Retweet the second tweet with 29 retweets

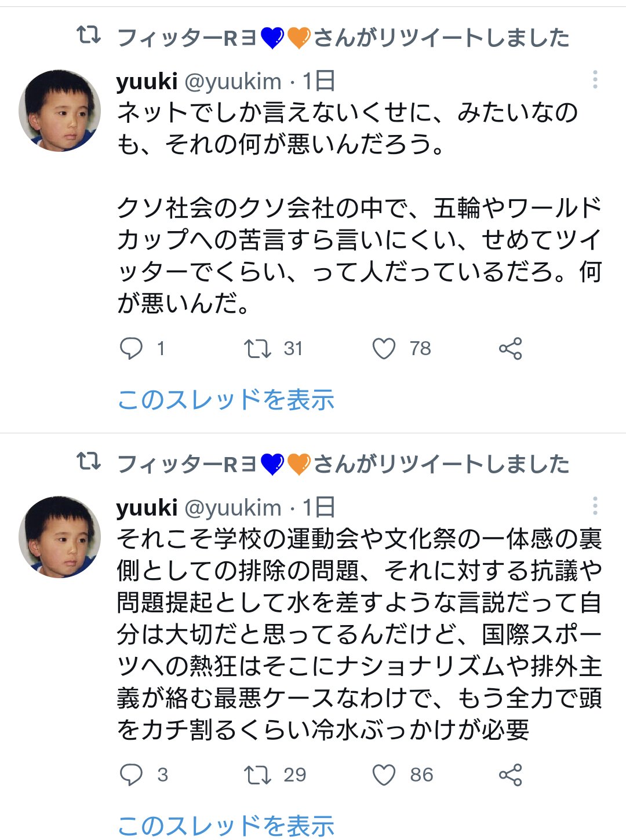click(x=257, y=775)
